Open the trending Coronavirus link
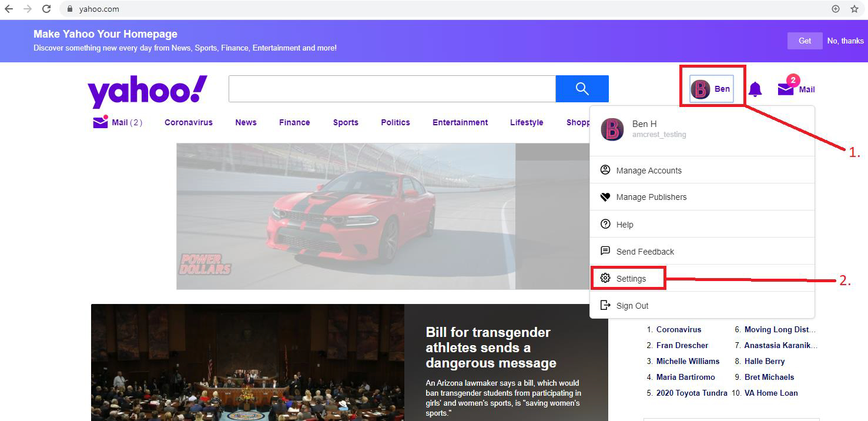The height and width of the screenshot is (421, 868). coord(678,330)
